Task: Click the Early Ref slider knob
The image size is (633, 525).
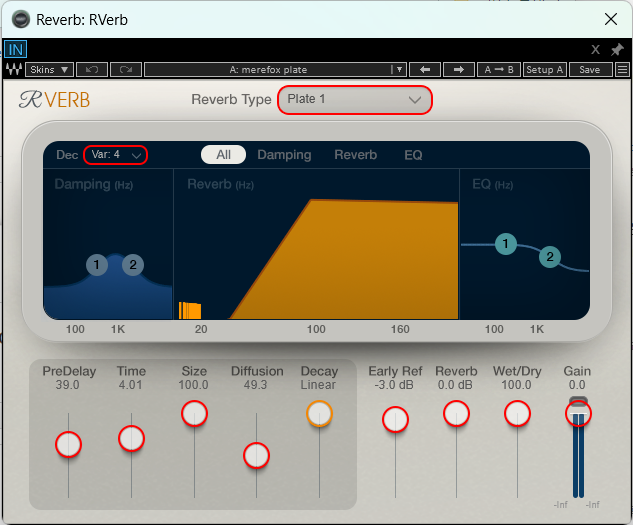Action: pos(395,420)
